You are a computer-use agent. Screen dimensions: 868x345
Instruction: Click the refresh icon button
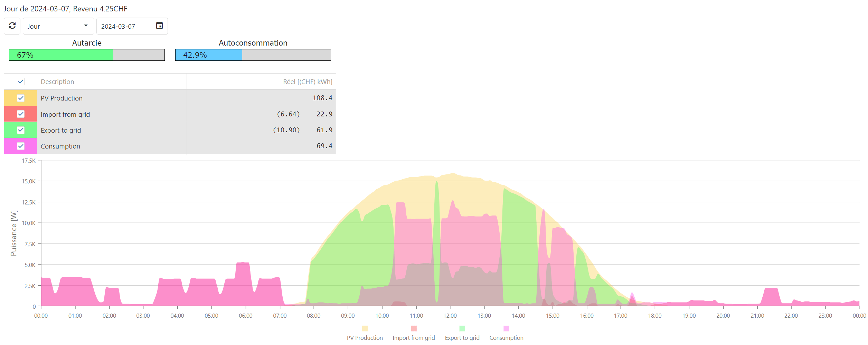tap(12, 26)
